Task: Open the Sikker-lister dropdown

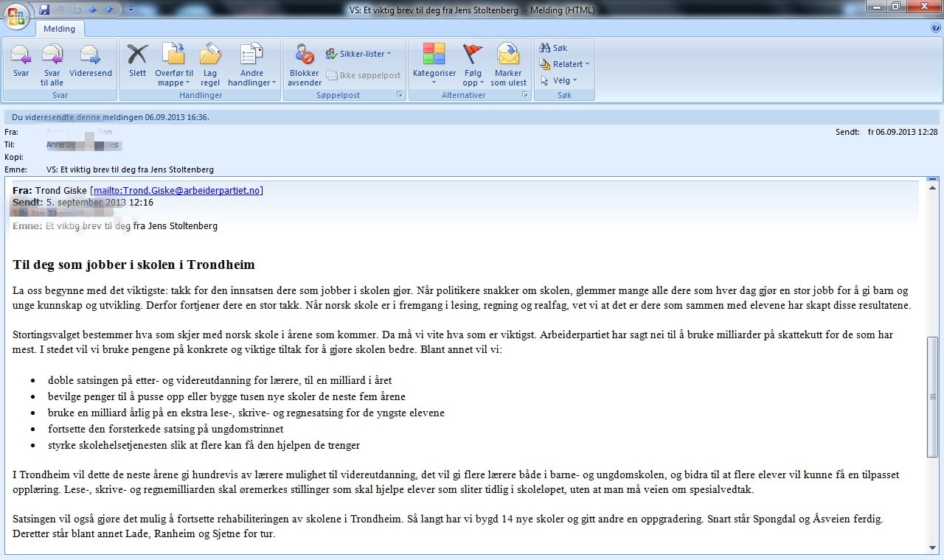Action: click(358, 54)
